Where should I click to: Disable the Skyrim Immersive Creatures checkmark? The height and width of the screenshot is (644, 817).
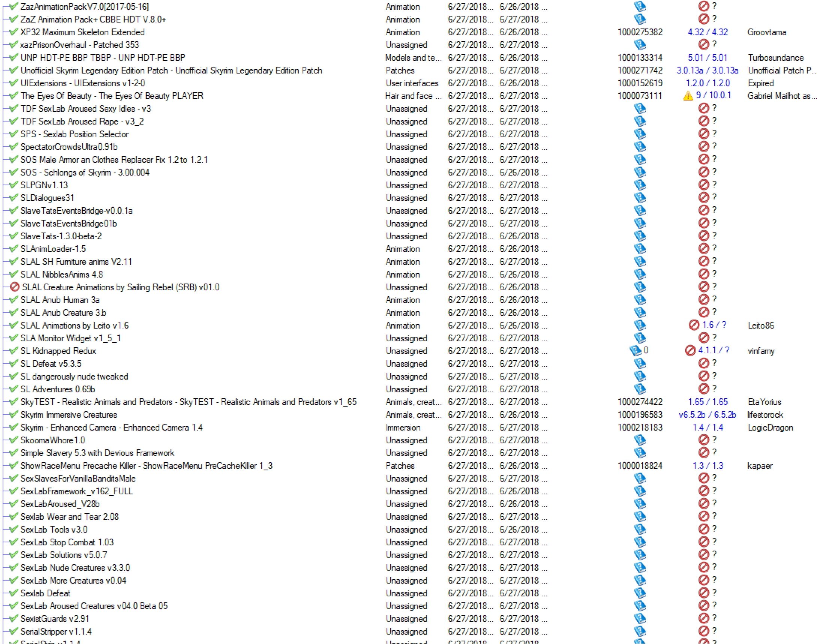[x=13, y=414]
